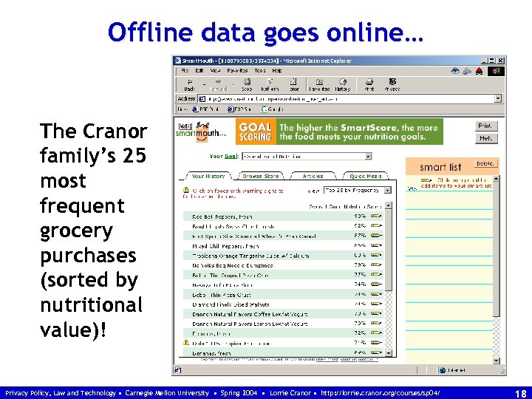Click the Print button on page
The height and width of the screenshot is (399, 532).
pyautogui.click(x=486, y=126)
